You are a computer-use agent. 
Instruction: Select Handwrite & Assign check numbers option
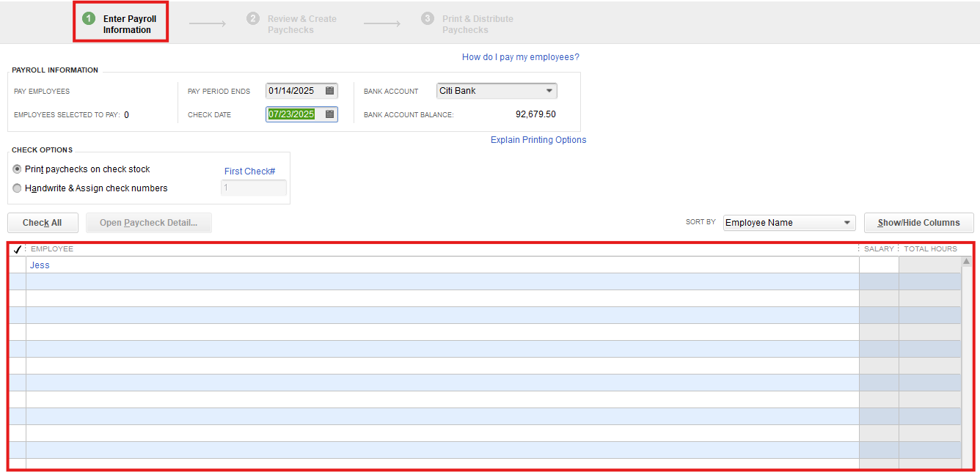click(18, 188)
